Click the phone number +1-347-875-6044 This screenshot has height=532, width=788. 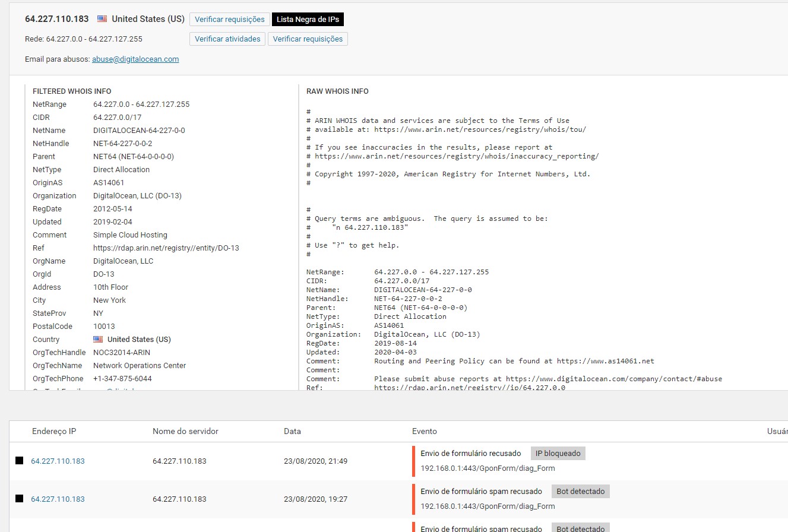[x=122, y=379]
